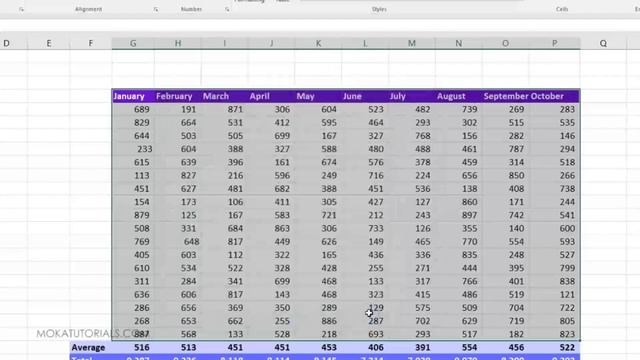
Task: Select the cell containing 860
Action: (x=459, y=202)
